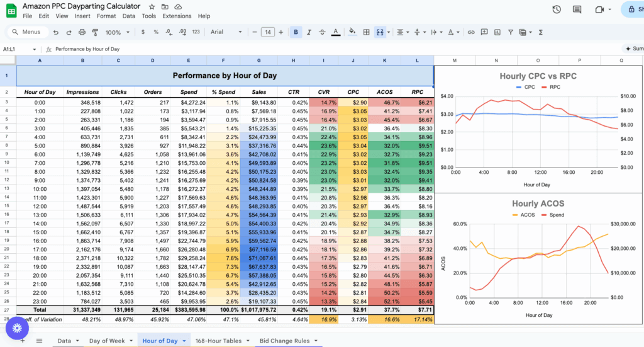The height and width of the screenshot is (347, 644).
Task: Open the Extensions menu
Action: (176, 16)
